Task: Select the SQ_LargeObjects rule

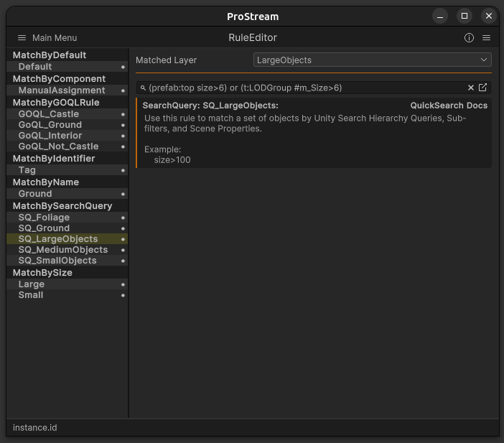Action: [x=67, y=239]
